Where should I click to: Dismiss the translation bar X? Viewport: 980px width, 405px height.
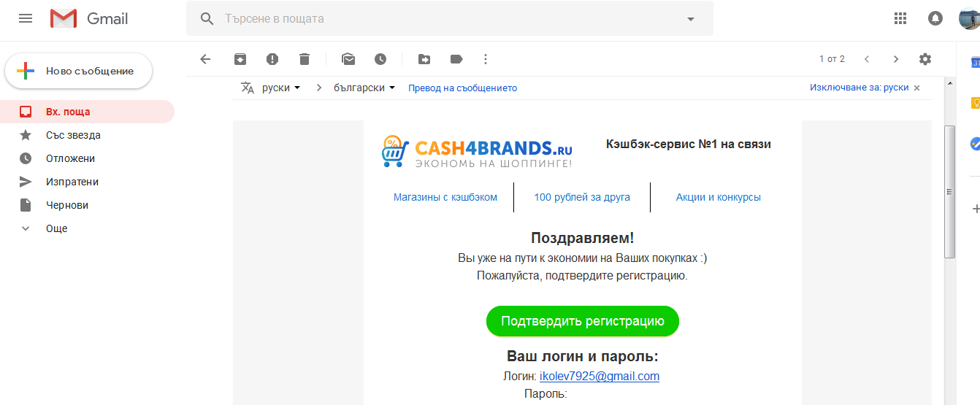(917, 88)
